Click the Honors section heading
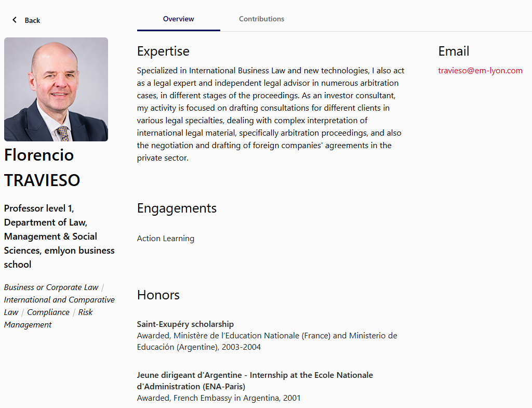 tap(158, 295)
